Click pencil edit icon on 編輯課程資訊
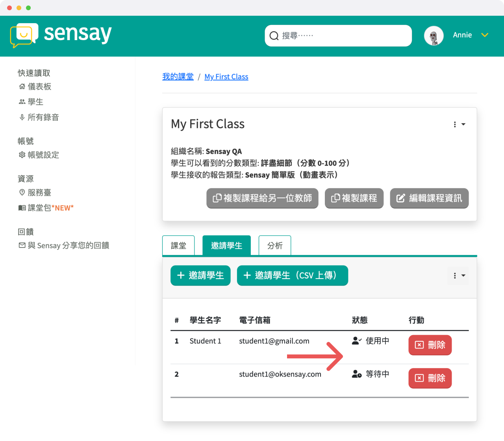The width and height of the screenshot is (504, 441). point(400,198)
